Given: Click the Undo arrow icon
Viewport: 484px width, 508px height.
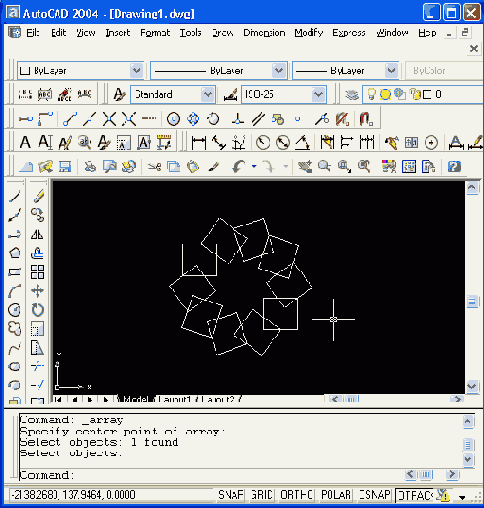Looking at the screenshot, I should coord(239,166).
